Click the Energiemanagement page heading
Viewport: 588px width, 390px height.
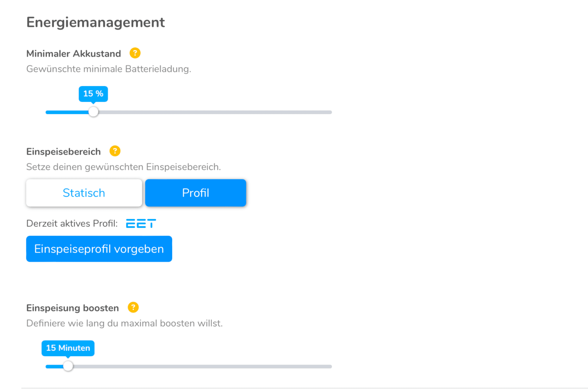pos(96,22)
